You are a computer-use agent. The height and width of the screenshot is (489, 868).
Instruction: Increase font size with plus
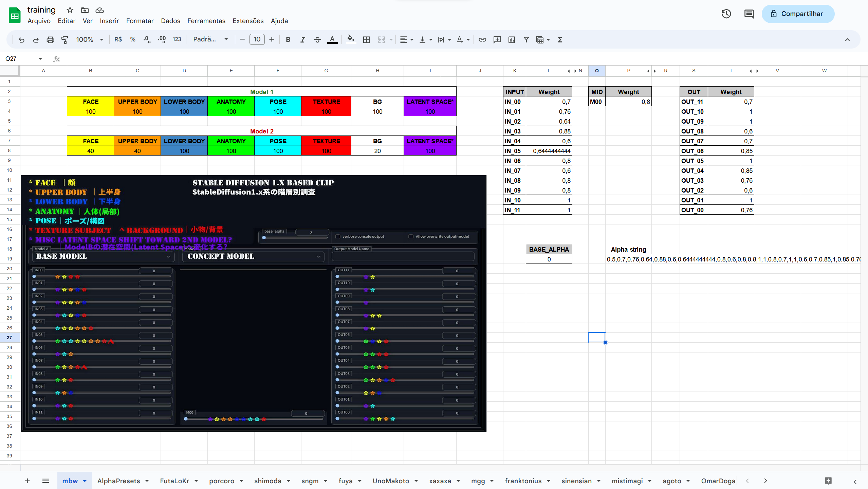click(x=272, y=40)
